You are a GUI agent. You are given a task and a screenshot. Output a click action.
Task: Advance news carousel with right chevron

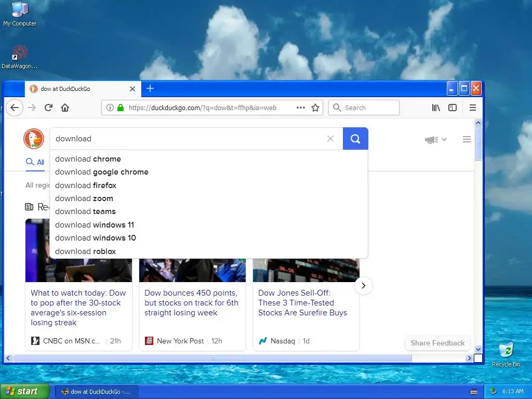pyautogui.click(x=363, y=286)
